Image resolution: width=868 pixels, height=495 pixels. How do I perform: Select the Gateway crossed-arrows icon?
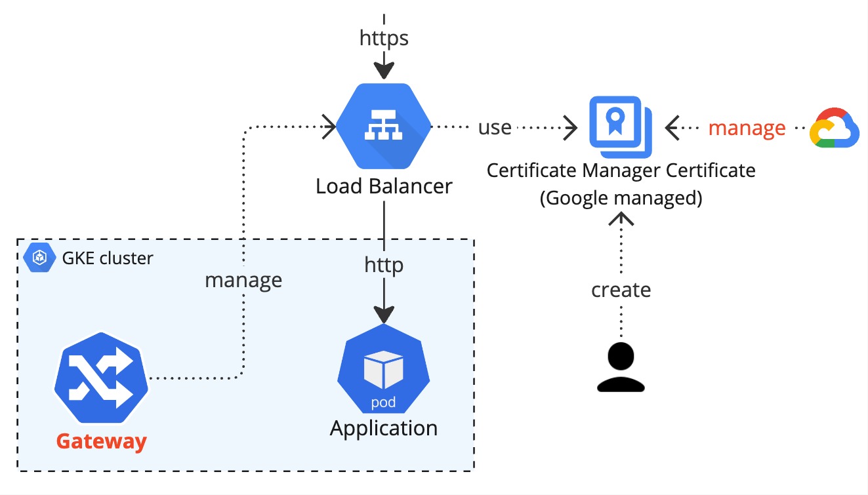pos(100,377)
